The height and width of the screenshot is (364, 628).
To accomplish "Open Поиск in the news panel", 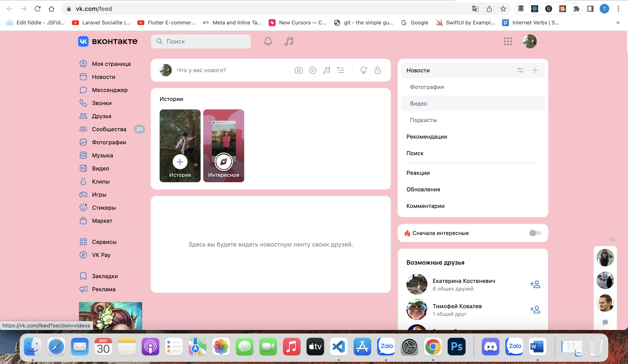I will point(473,153).
